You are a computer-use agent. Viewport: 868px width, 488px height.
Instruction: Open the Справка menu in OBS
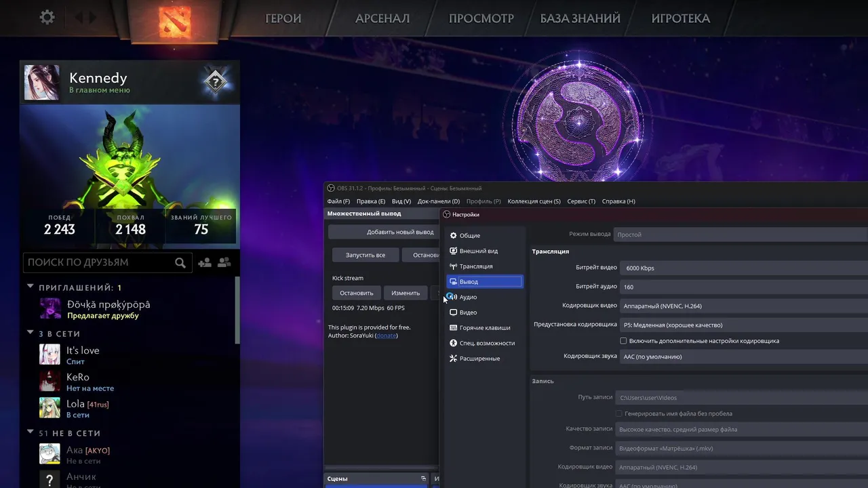[618, 201]
